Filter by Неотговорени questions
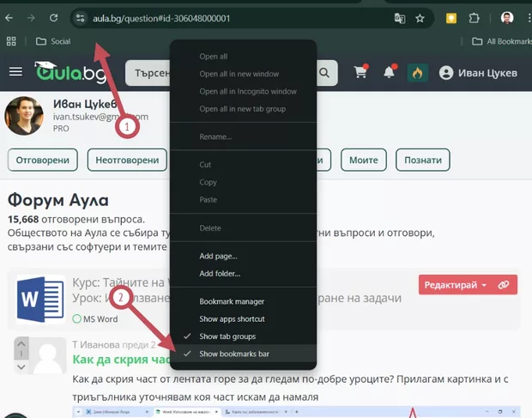Image resolution: width=532 pixels, height=418 pixels. pyautogui.click(x=127, y=160)
